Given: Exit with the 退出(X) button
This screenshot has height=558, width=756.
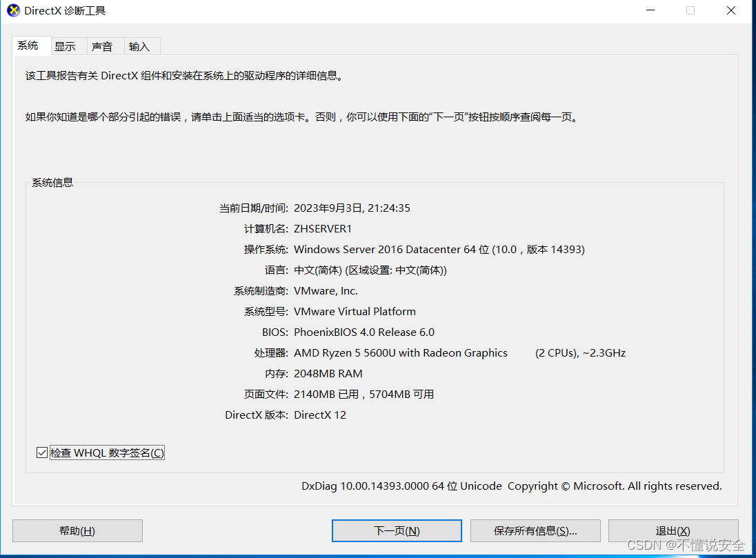Looking at the screenshot, I should coord(673,530).
